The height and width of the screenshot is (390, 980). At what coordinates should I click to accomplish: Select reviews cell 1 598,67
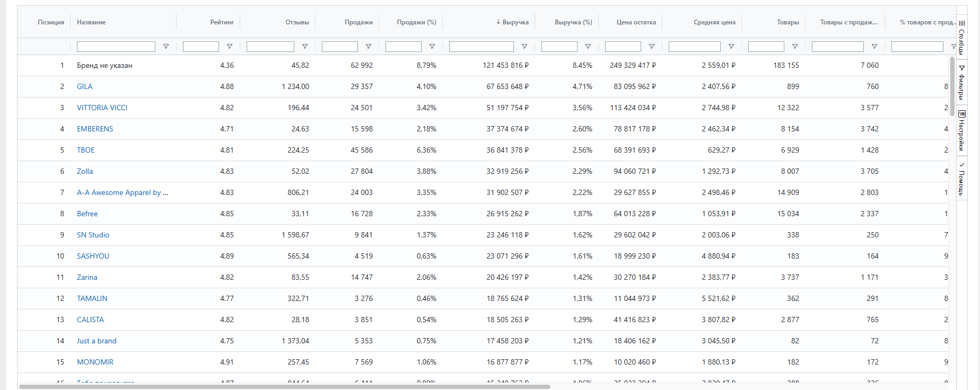pyautogui.click(x=295, y=235)
